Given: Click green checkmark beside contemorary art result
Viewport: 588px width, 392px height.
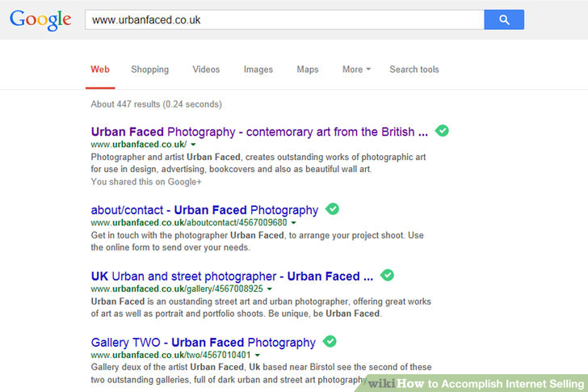Looking at the screenshot, I should point(442,131).
